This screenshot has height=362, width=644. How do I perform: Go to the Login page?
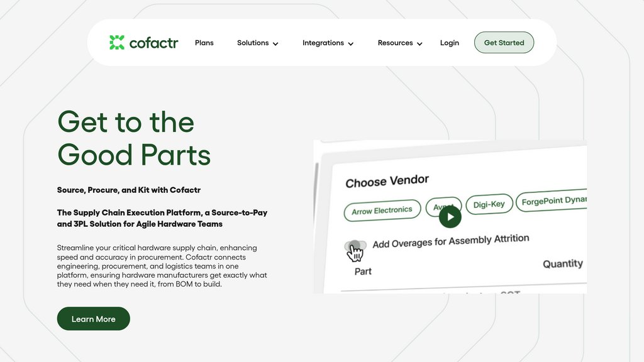pyautogui.click(x=449, y=43)
